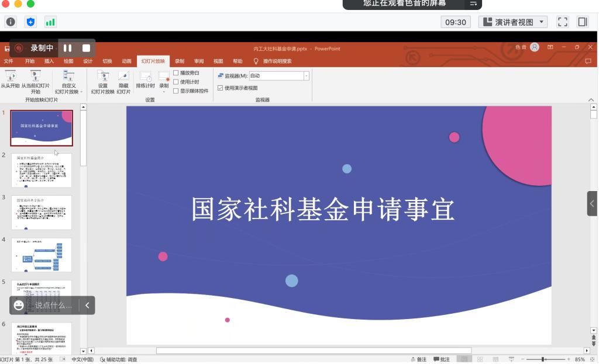The width and height of the screenshot is (599, 364).
Task: Toggle the 使用计时 checkbox
Action: click(x=176, y=82)
